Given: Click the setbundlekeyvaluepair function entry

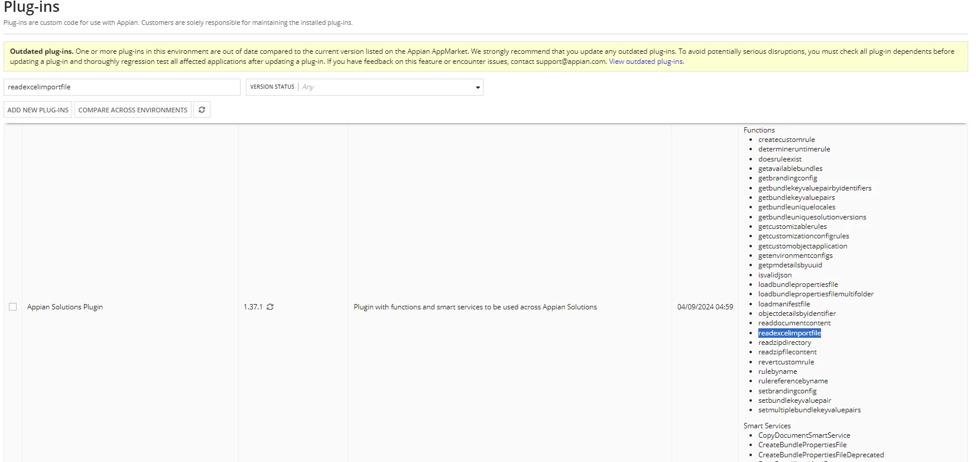Looking at the screenshot, I should 794,400.
